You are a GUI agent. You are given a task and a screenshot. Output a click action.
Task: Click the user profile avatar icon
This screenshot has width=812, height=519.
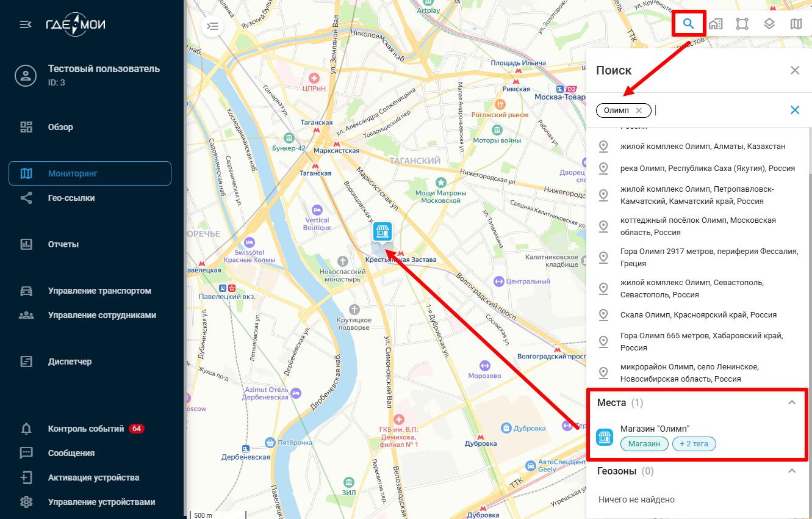(x=26, y=76)
